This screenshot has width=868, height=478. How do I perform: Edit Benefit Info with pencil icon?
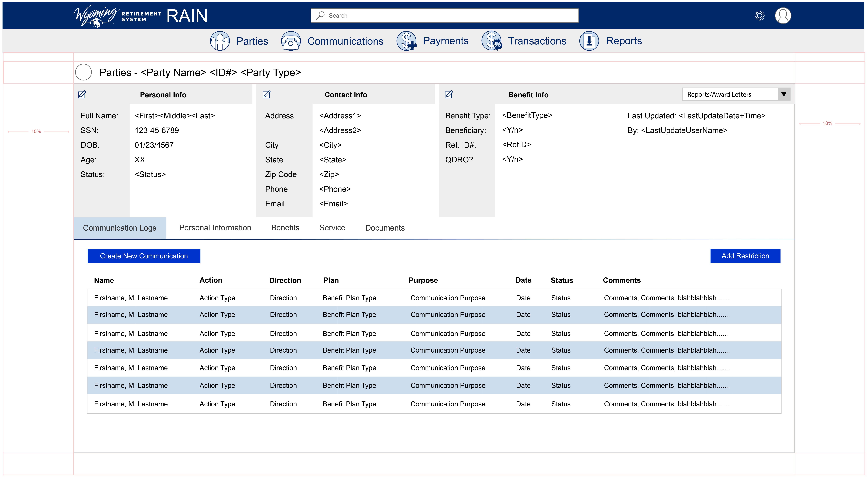(449, 94)
